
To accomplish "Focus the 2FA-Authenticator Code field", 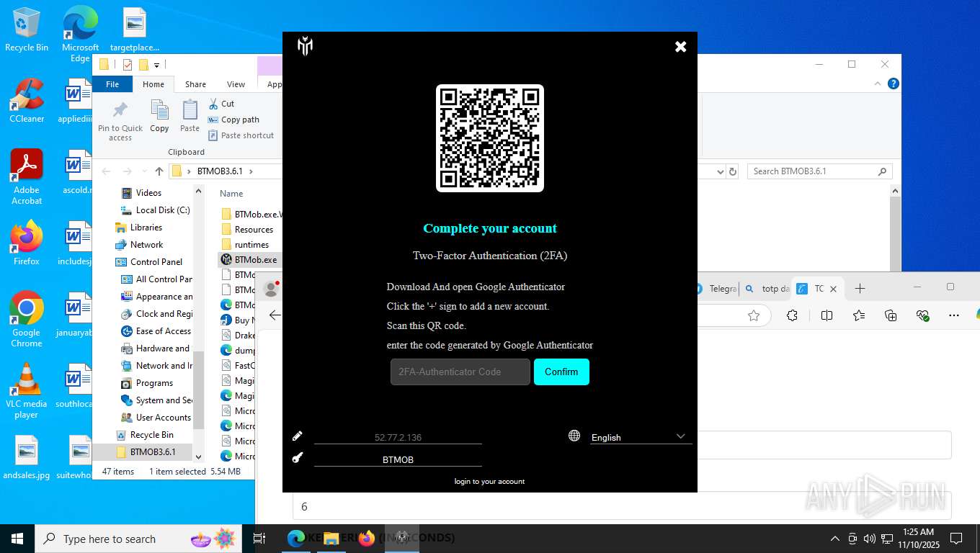I will pyautogui.click(x=460, y=372).
